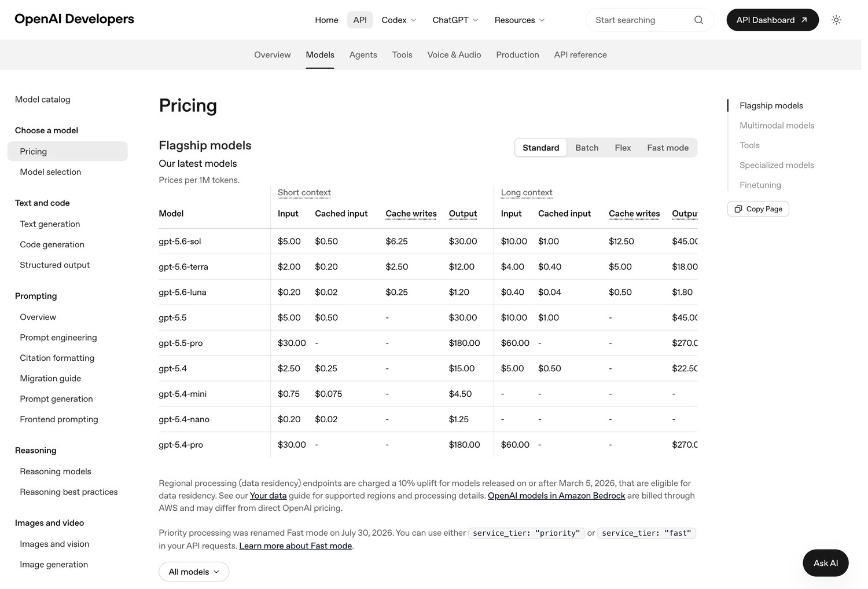Jump to Multimodal models section
This screenshot has width=868, height=589.
[777, 125]
